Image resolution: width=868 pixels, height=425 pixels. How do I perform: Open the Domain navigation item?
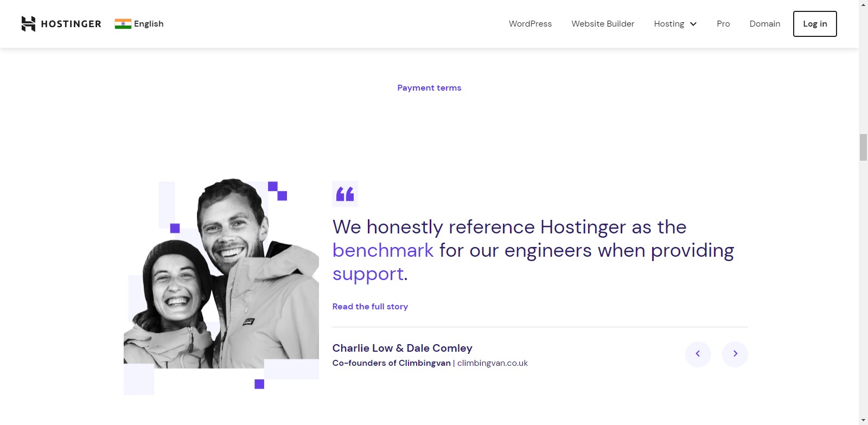point(764,24)
